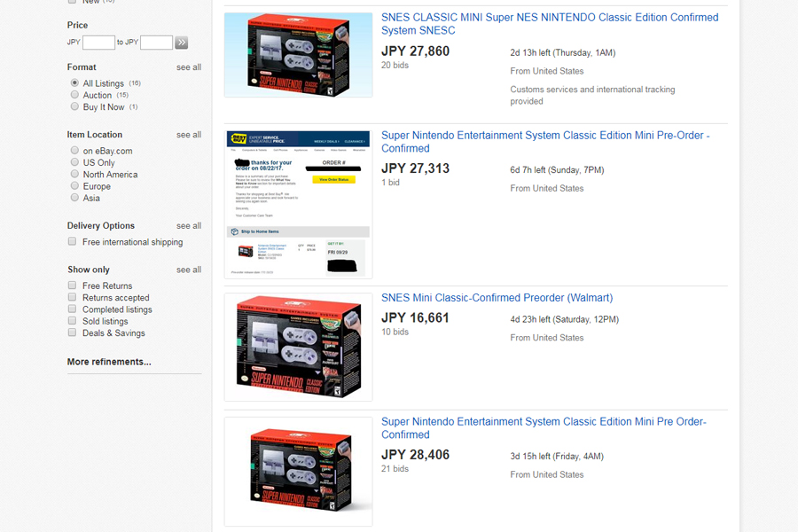The height and width of the screenshot is (532, 798).
Task: Enable Free international shipping filter
Action: click(x=73, y=241)
